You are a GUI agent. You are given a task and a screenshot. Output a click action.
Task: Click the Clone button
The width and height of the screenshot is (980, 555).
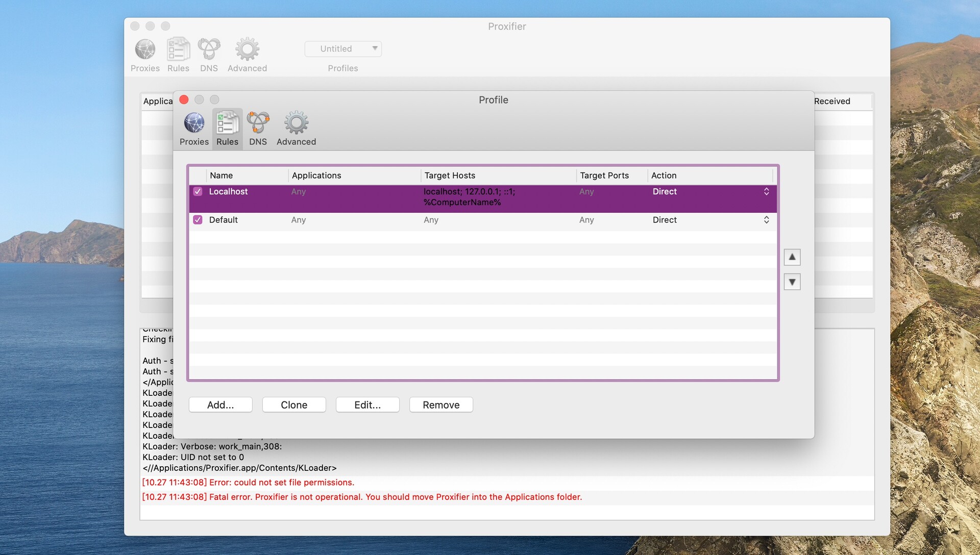pyautogui.click(x=294, y=405)
